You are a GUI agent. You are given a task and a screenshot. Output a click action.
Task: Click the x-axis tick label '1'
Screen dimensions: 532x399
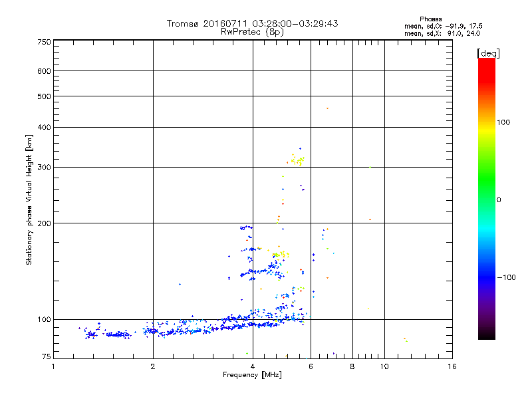[x=53, y=366]
